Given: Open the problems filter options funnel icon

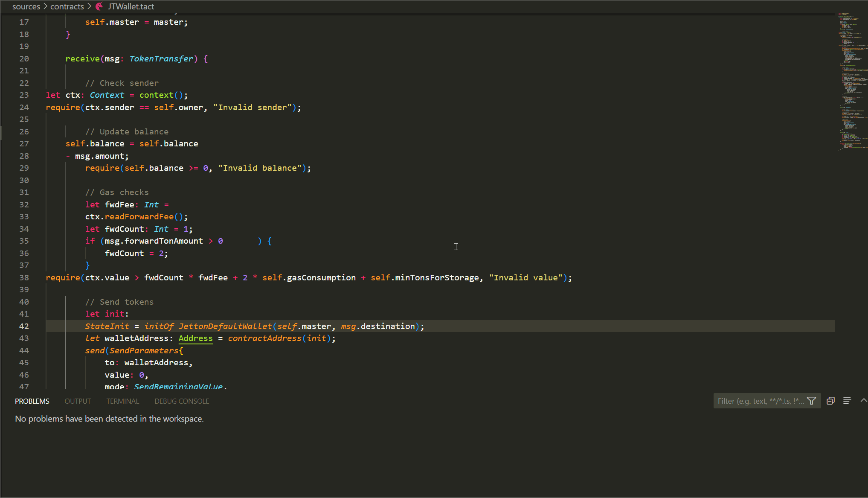Looking at the screenshot, I should [811, 401].
